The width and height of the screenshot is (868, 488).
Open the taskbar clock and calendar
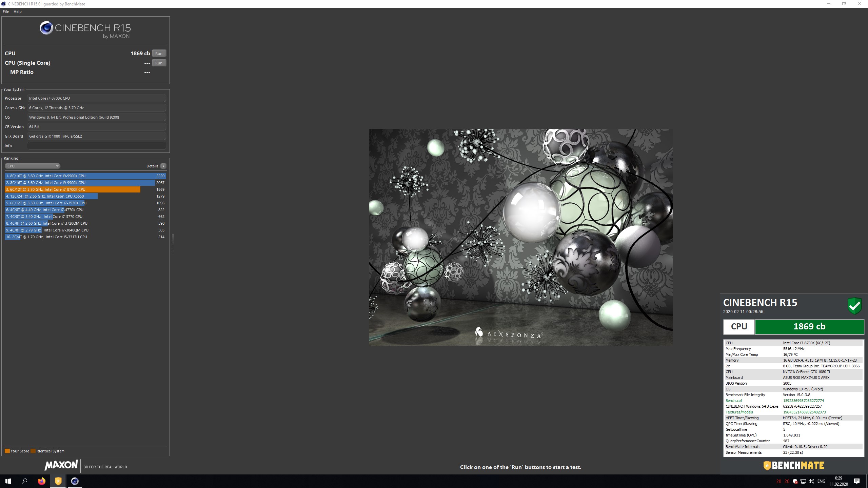tap(839, 481)
